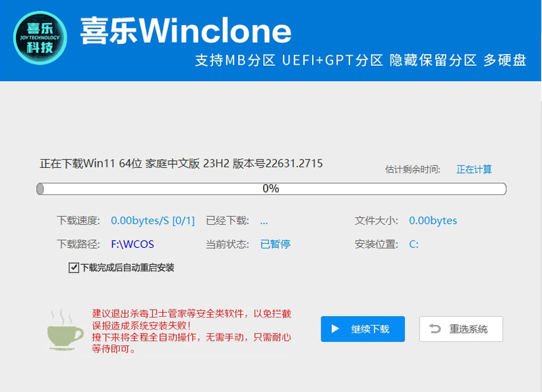The height and width of the screenshot is (392, 542).
Task: Click the coffee cup icon
Action: 65,330
